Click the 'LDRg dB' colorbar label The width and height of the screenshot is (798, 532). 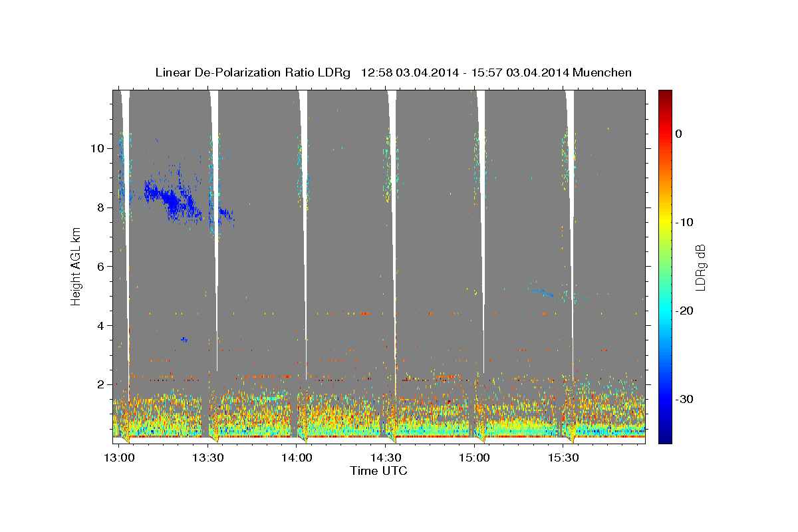click(x=700, y=267)
